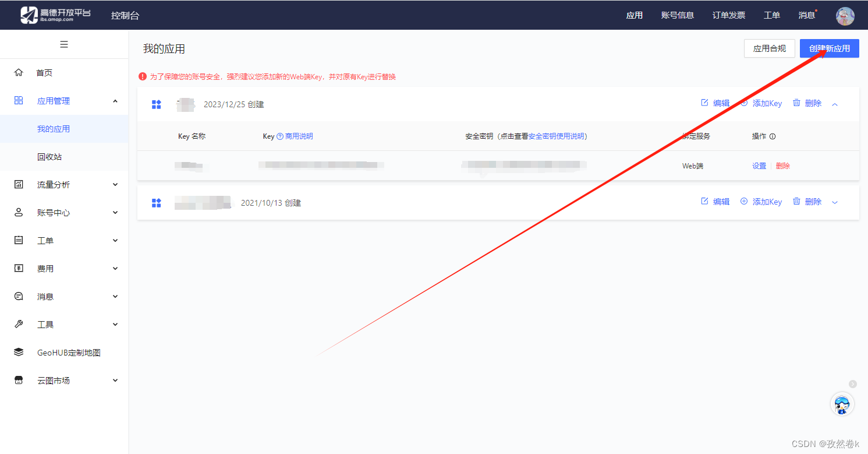Select 回收站 in the sidebar
Screen dimensions: 868x454
[x=49, y=157]
